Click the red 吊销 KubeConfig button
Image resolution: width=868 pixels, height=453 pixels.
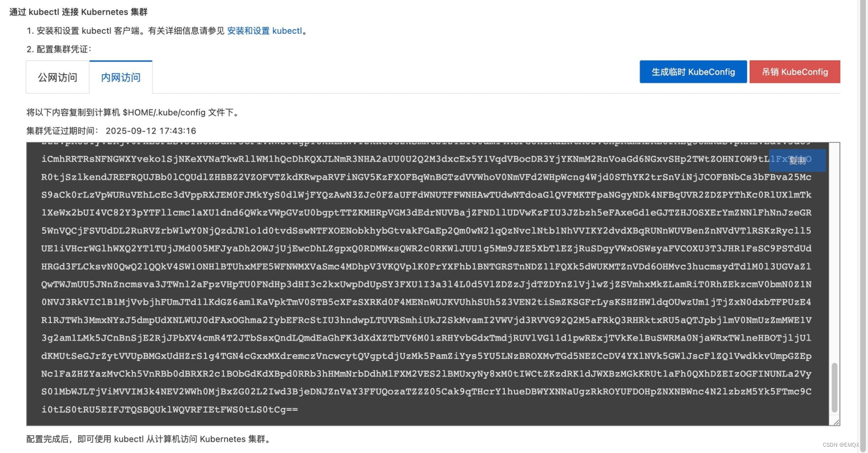click(x=795, y=72)
